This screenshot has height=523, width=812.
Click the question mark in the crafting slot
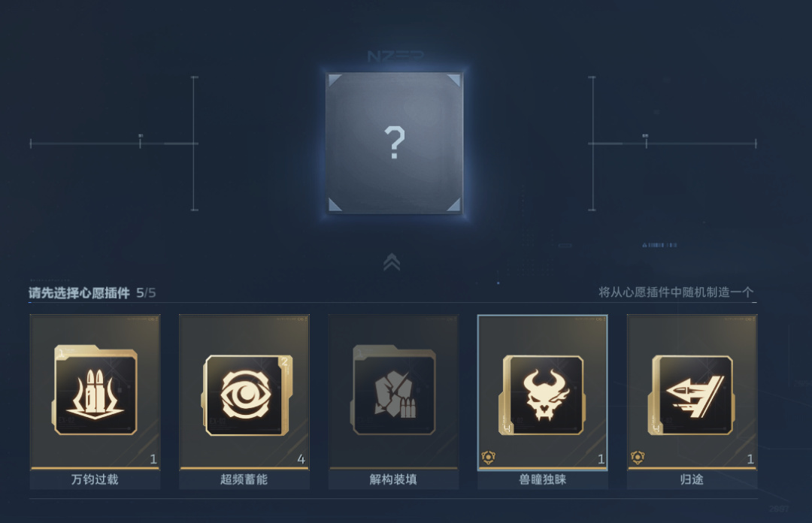[x=395, y=143]
